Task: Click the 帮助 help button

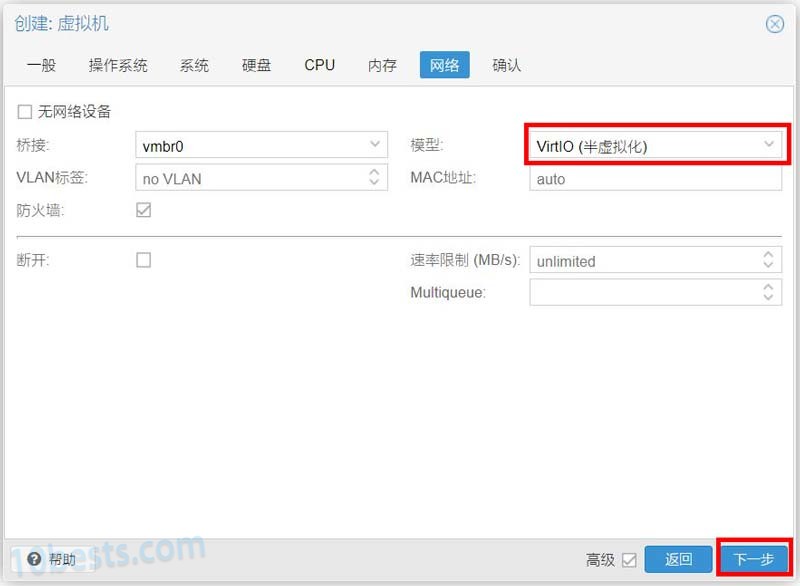Action: (x=52, y=559)
